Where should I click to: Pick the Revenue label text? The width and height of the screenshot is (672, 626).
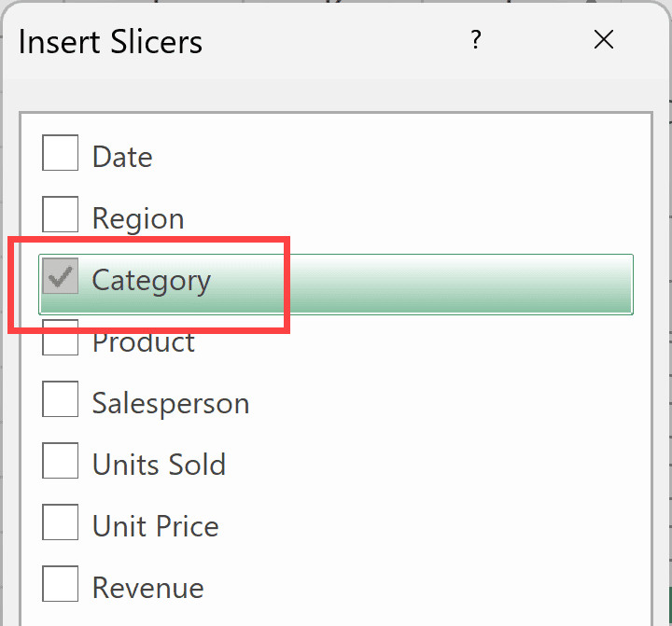(x=147, y=588)
